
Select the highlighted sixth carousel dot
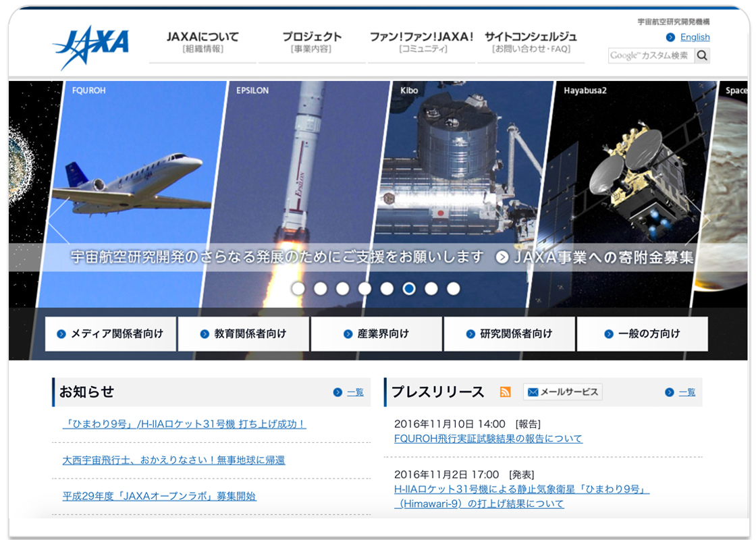pos(409,289)
